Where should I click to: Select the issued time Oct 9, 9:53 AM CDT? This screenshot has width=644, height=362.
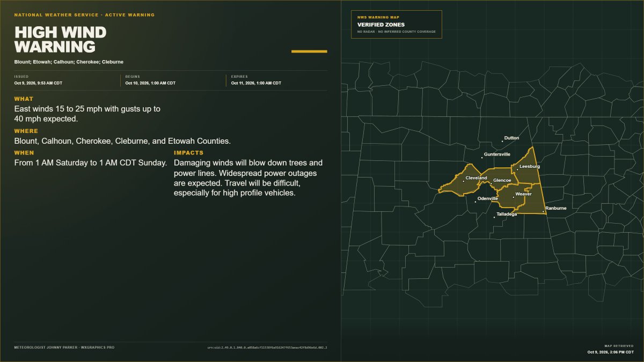click(39, 83)
